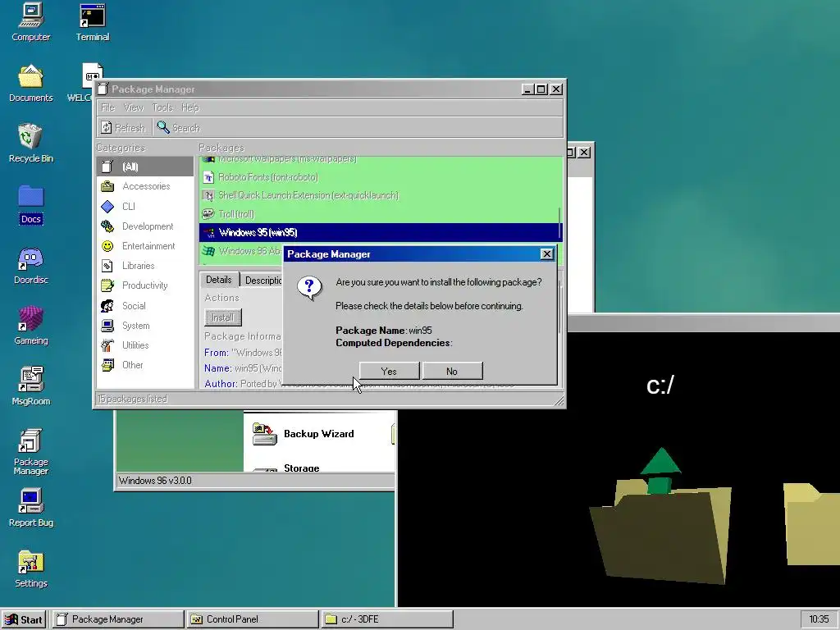Select the Docs folder on desktop
The width and height of the screenshot is (840, 630).
pyautogui.click(x=30, y=204)
